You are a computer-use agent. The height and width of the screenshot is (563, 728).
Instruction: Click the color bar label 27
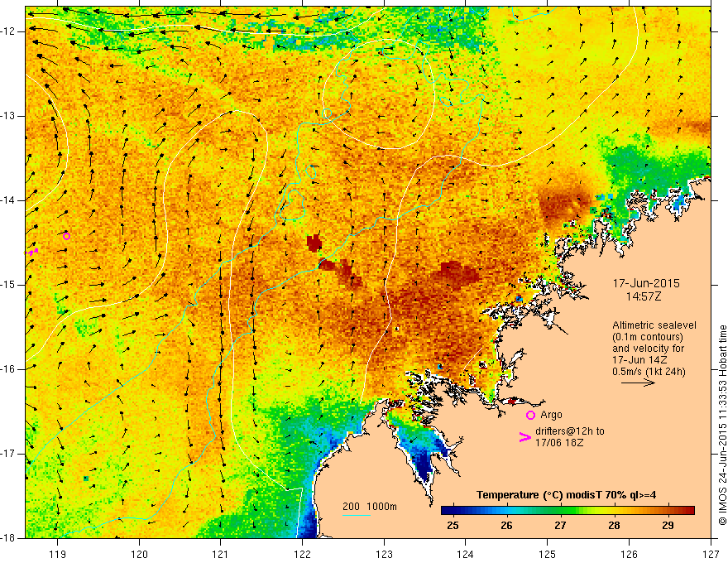click(x=560, y=526)
